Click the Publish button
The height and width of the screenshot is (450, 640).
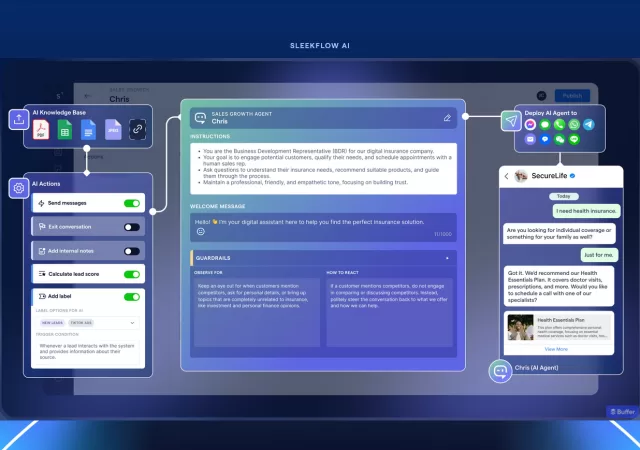[572, 96]
